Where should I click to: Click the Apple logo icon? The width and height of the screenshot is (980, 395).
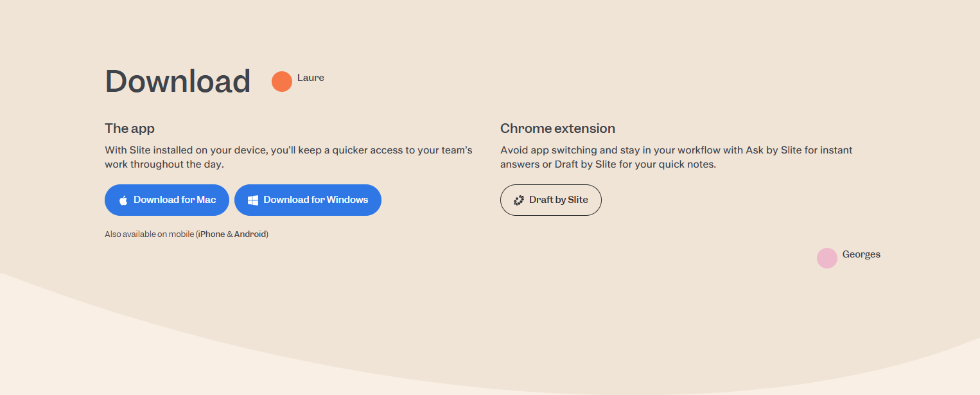(123, 200)
